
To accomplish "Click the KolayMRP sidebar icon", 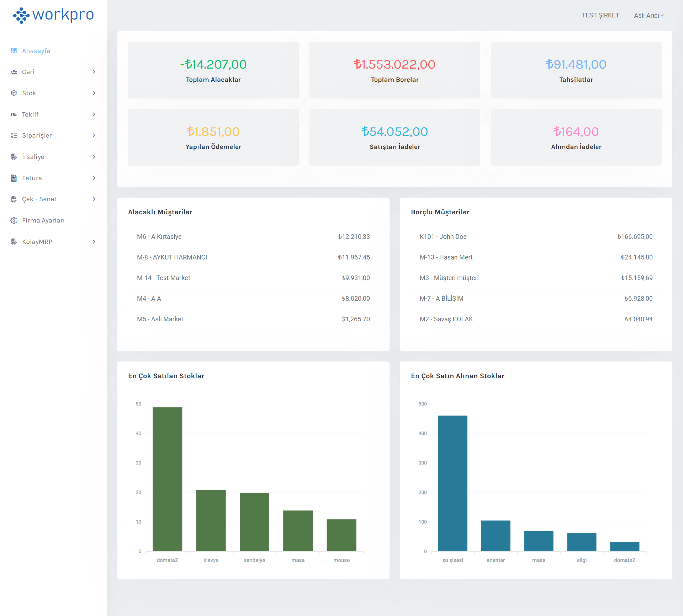I will (x=14, y=242).
